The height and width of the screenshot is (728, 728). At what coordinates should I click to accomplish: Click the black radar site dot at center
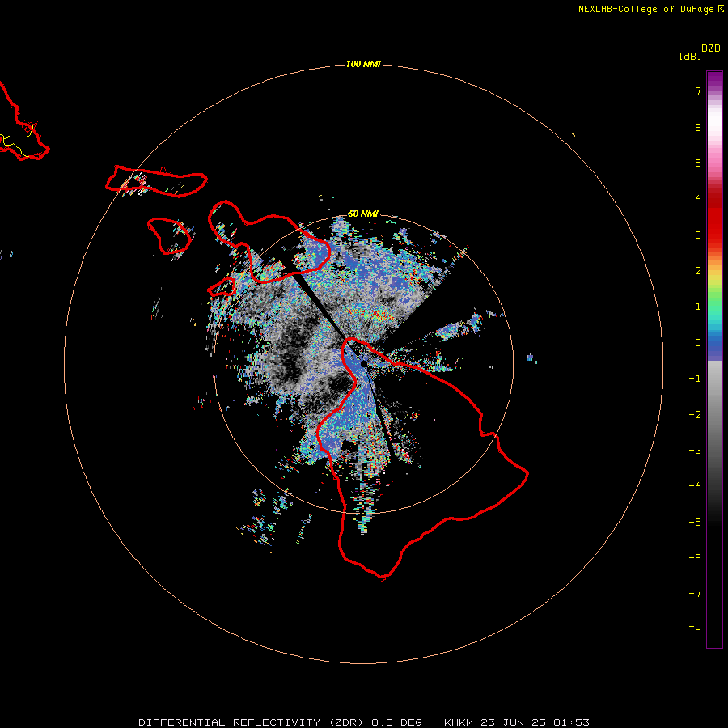364,364
